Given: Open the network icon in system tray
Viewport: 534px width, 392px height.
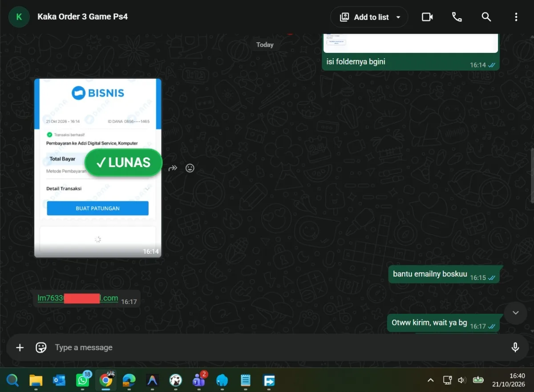Looking at the screenshot, I should tap(447, 380).
